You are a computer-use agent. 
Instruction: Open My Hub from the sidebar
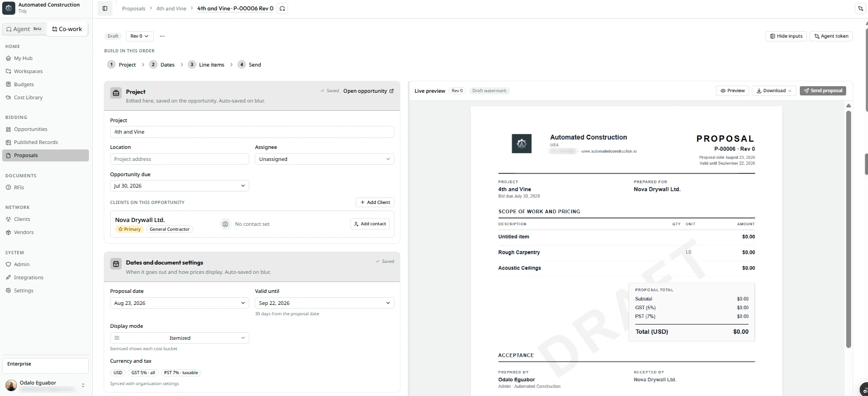23,58
